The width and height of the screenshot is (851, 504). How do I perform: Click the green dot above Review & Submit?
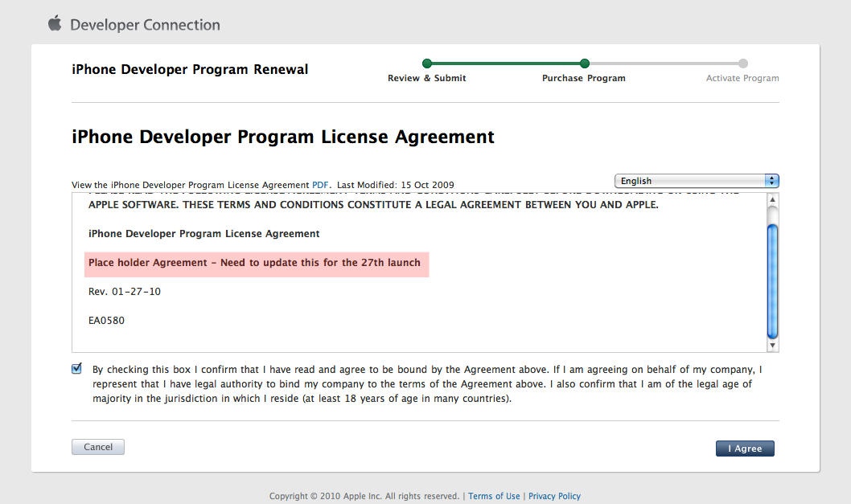coord(427,64)
